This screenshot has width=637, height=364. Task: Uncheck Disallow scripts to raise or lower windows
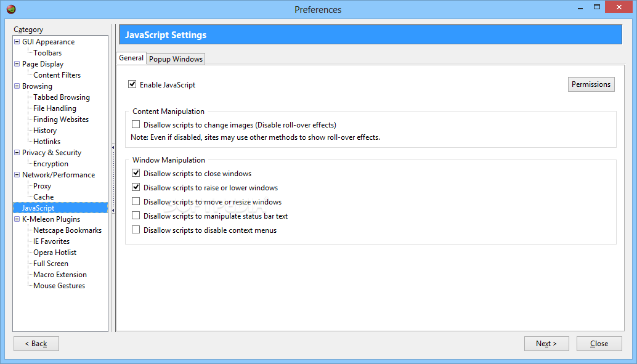pyautogui.click(x=136, y=187)
